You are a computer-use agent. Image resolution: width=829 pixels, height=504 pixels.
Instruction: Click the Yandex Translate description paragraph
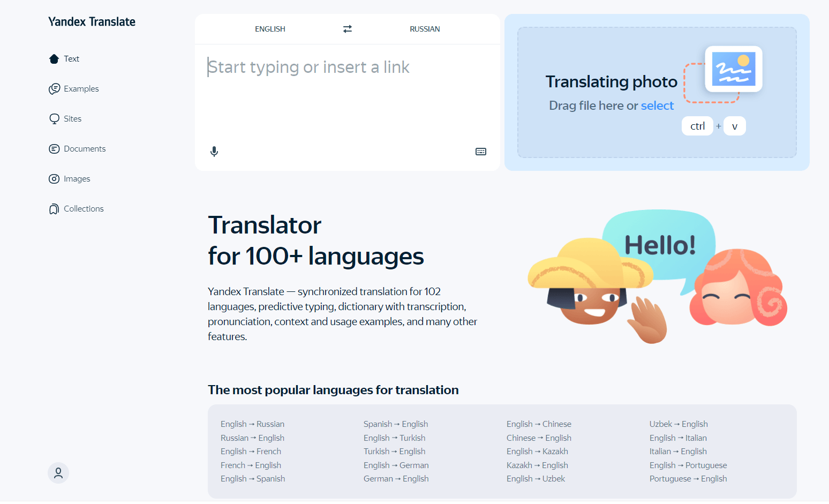pyautogui.click(x=343, y=314)
